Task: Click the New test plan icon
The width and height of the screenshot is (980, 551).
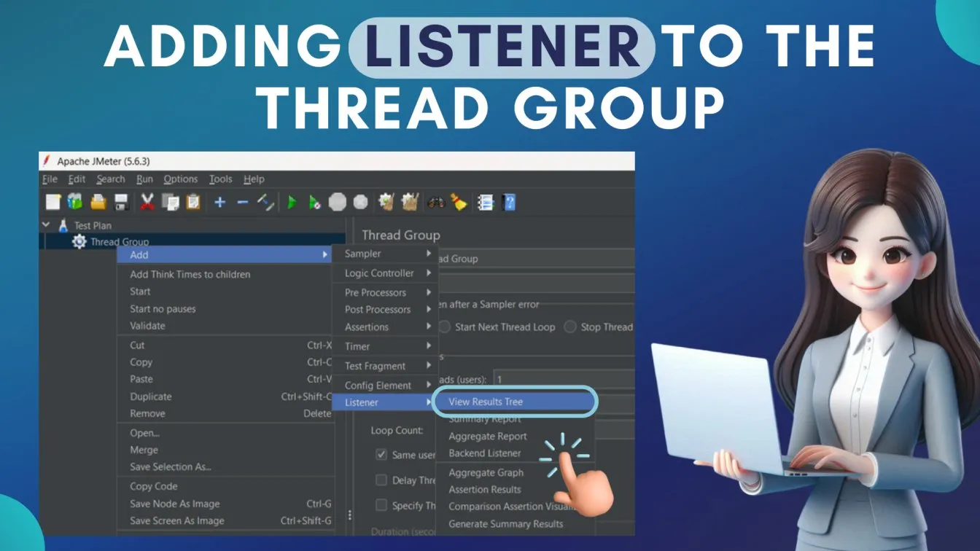Action: tap(53, 202)
